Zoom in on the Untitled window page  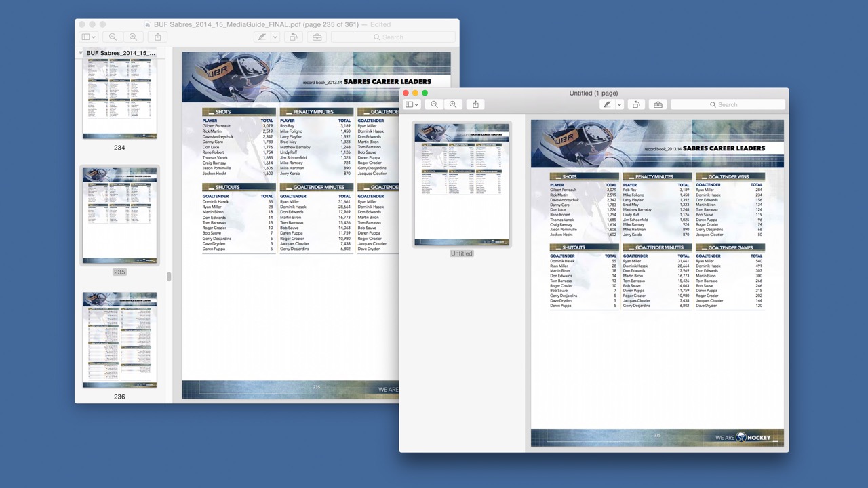click(452, 104)
